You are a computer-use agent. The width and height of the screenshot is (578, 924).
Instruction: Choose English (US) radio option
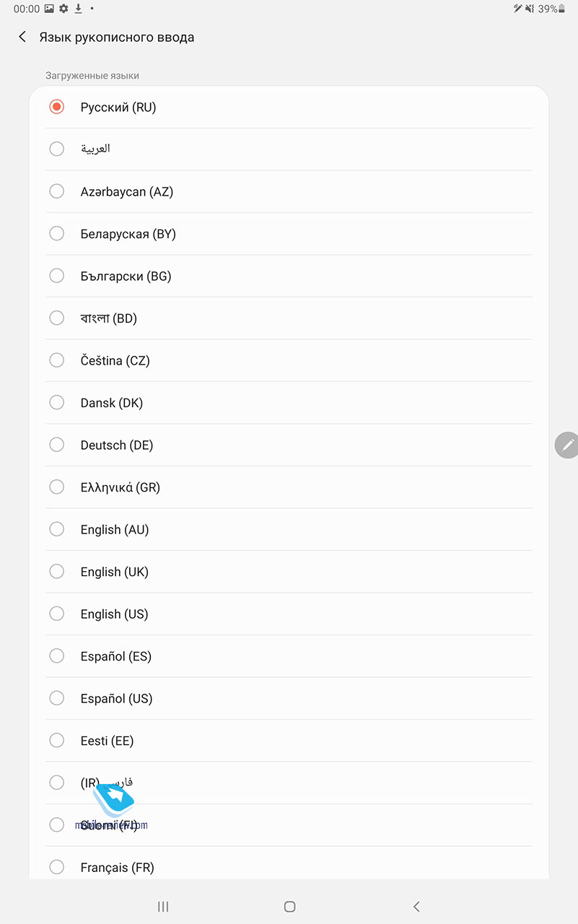pyautogui.click(x=57, y=614)
